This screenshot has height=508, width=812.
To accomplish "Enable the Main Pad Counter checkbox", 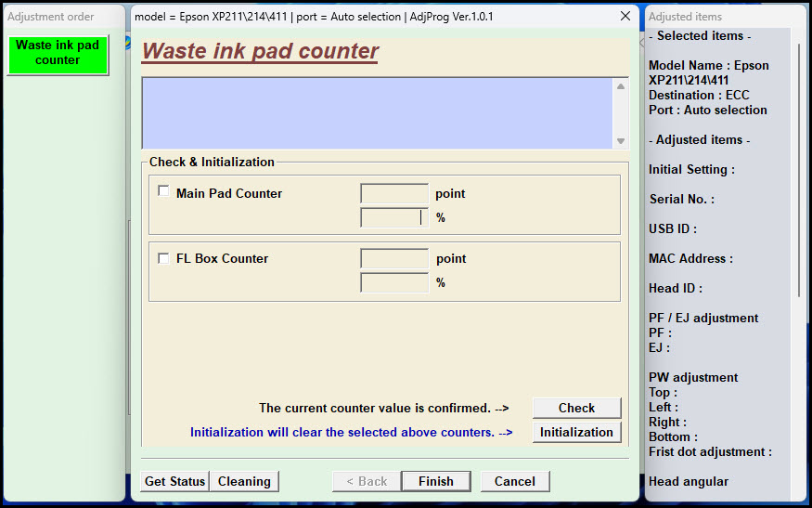I will (164, 192).
